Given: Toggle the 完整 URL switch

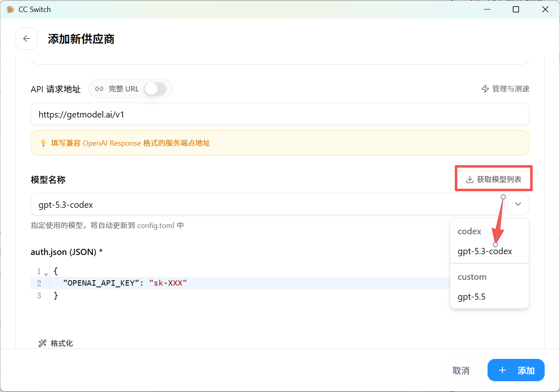Looking at the screenshot, I should tap(155, 89).
